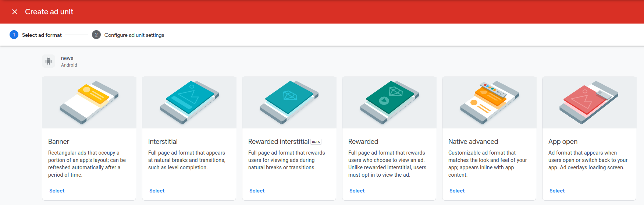Pick Select for Native advanced
This screenshot has height=205, width=644.
coord(457,191)
